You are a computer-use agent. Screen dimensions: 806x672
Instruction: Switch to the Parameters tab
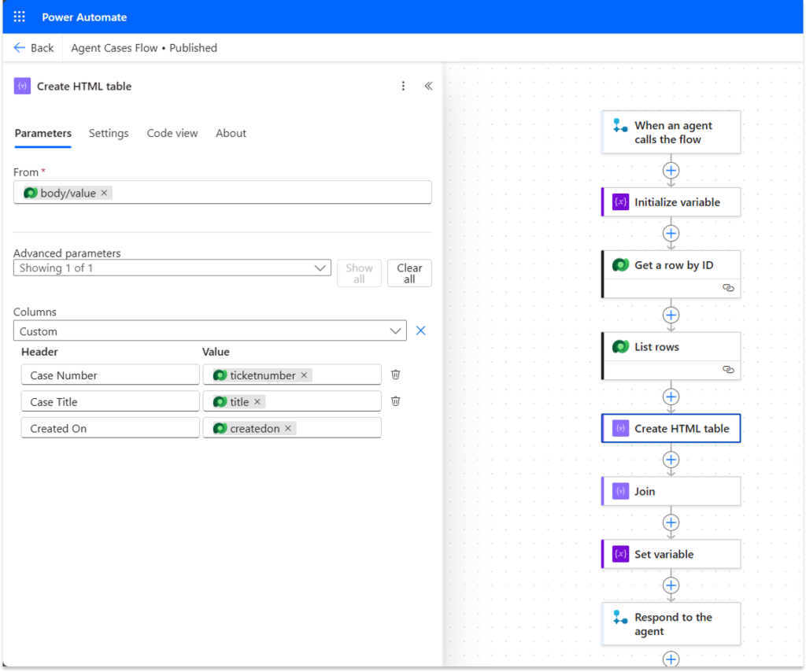click(x=43, y=133)
